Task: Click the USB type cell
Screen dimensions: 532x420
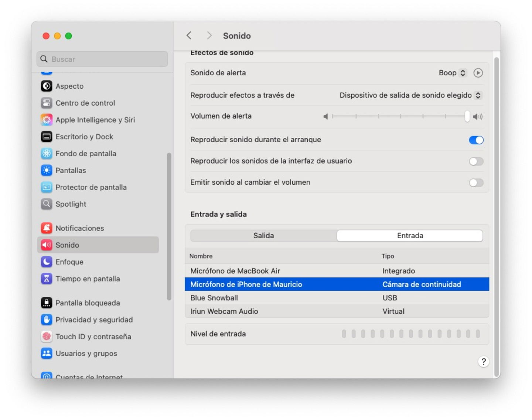Action: 390,298
